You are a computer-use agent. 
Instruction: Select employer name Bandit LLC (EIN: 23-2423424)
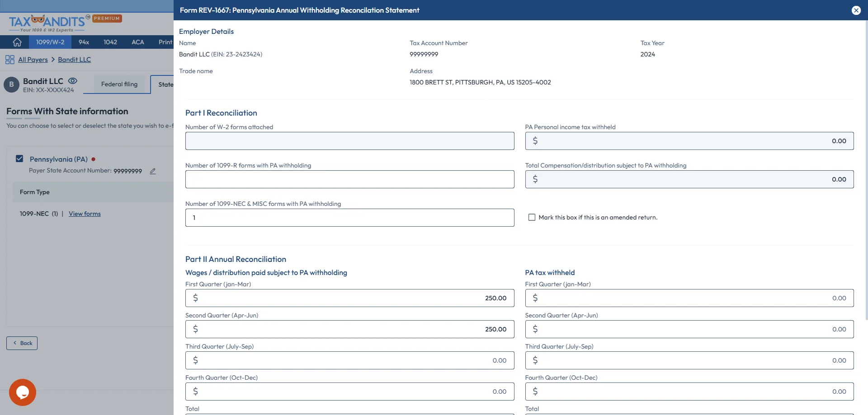221,54
